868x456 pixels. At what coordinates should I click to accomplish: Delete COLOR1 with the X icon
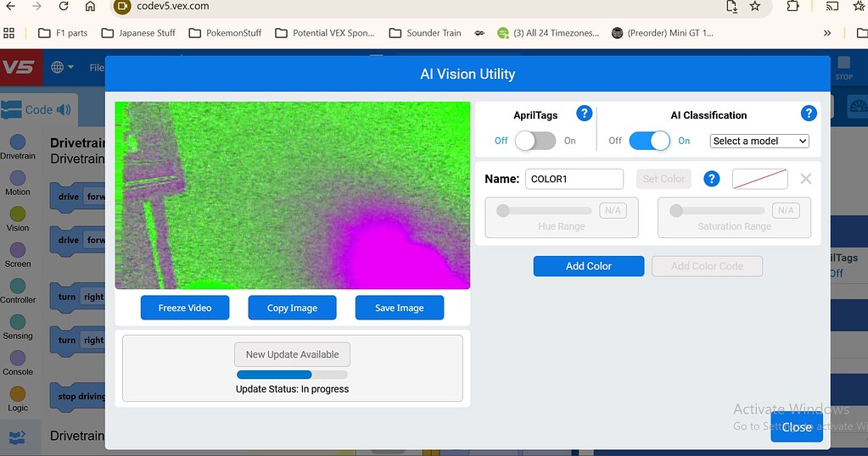(806, 179)
